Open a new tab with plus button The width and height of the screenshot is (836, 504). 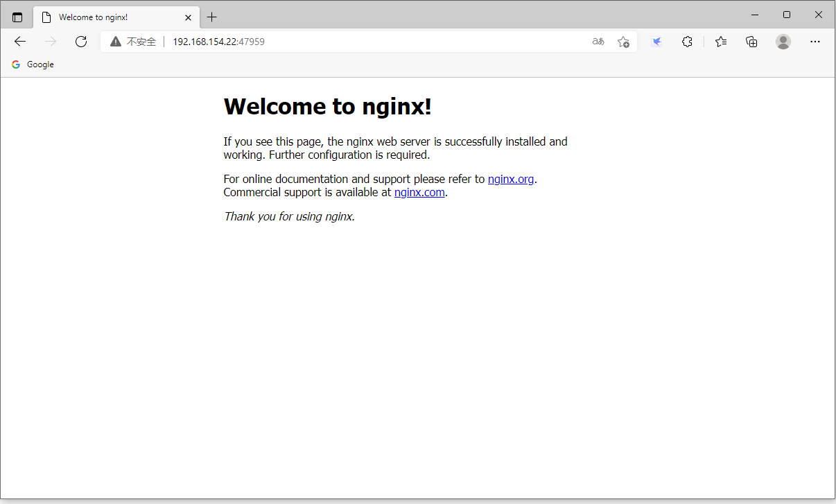pyautogui.click(x=212, y=17)
